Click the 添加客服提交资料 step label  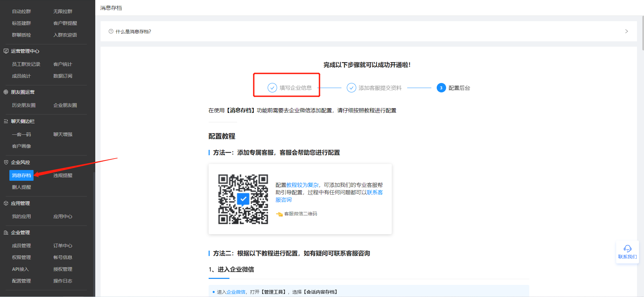tap(380, 88)
